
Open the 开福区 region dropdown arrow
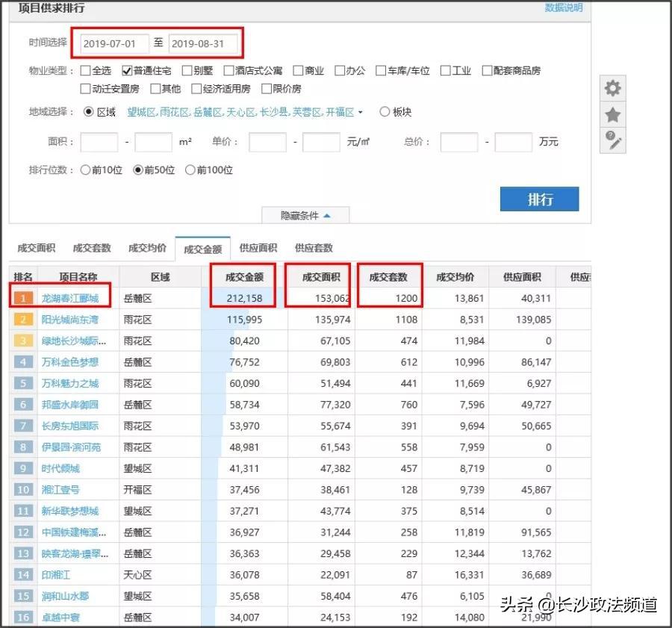pyautogui.click(x=360, y=113)
